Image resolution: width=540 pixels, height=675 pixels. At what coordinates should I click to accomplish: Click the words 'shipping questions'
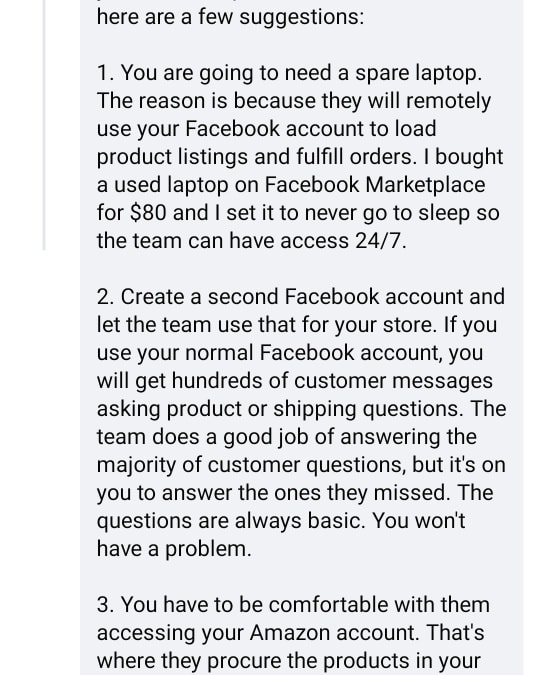[366, 409]
